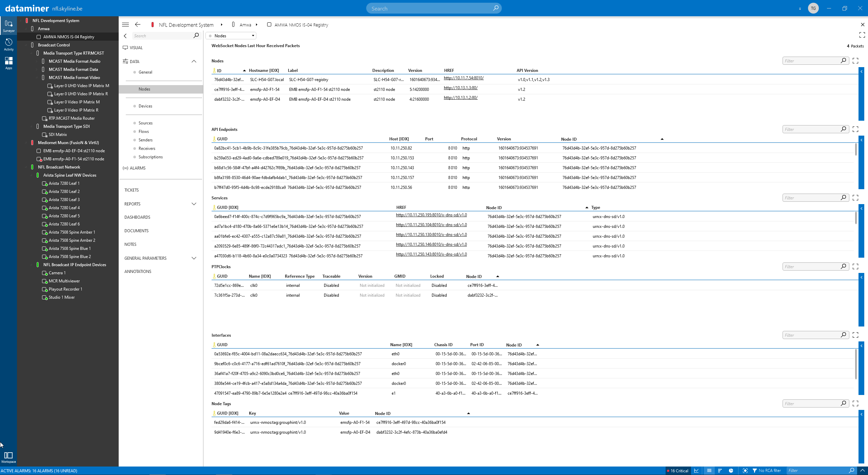Click the focus target icon in status bar
The height and width of the screenshot is (475, 868).
tap(745, 471)
